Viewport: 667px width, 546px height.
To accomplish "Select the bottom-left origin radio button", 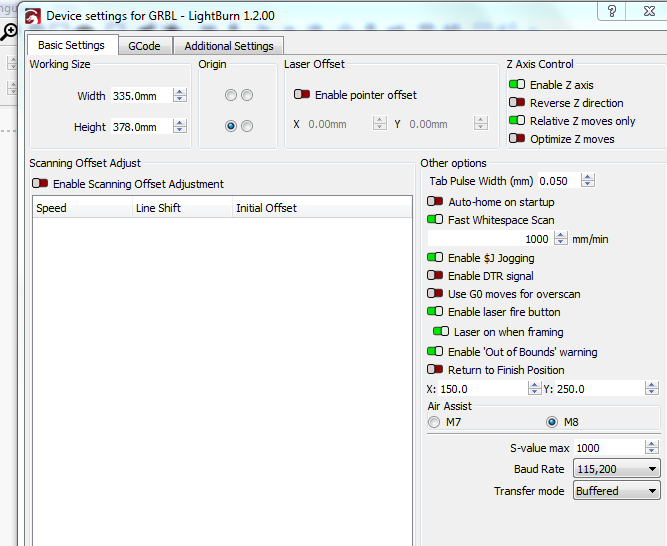I will [231, 126].
